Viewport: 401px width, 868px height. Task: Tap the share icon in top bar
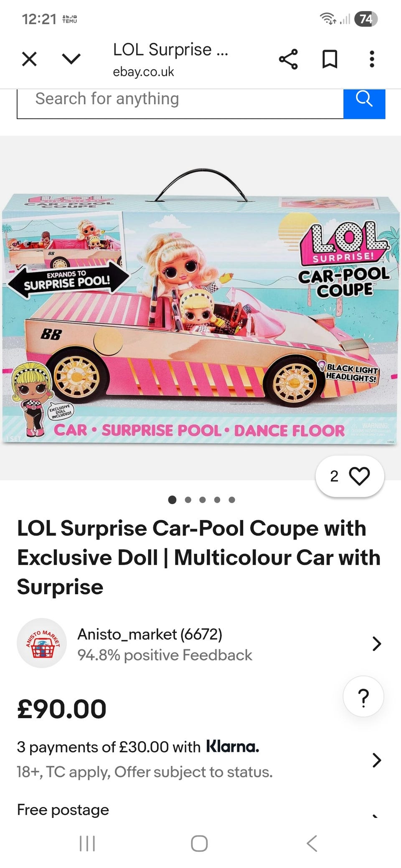point(288,59)
